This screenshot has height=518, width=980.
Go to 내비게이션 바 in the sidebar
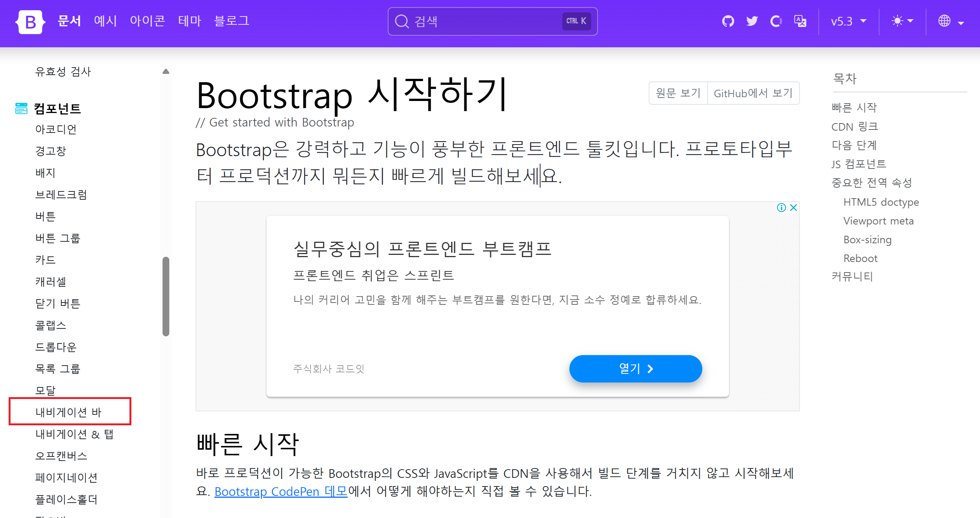click(x=68, y=412)
